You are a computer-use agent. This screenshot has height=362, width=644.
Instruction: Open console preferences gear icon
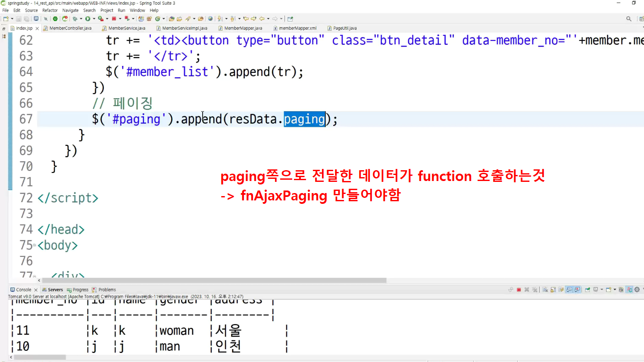(637, 290)
